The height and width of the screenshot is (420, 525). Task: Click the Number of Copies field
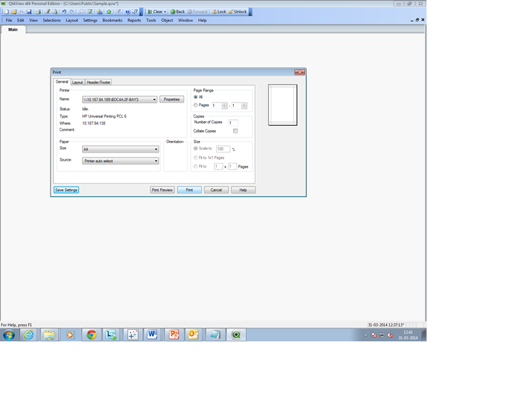click(x=233, y=123)
